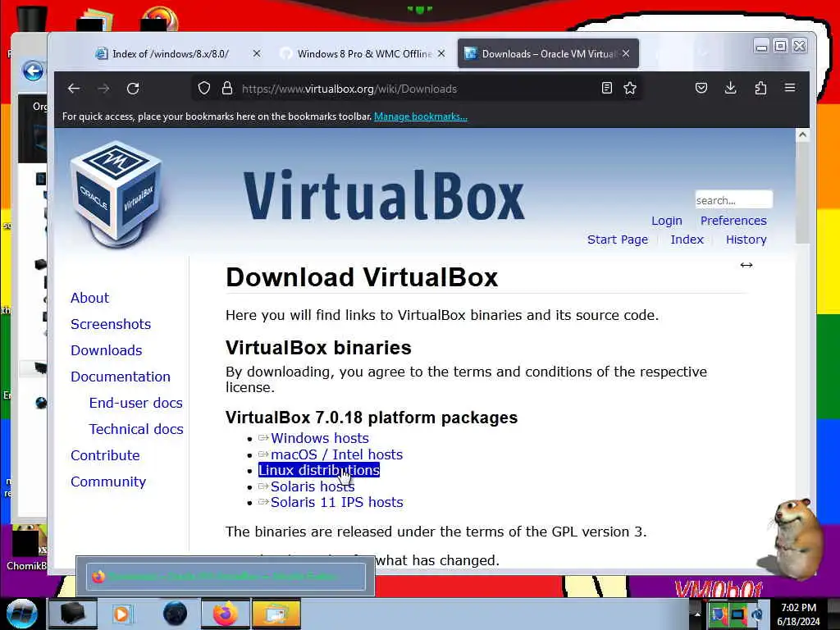Bookmark this page with the star

[630, 88]
